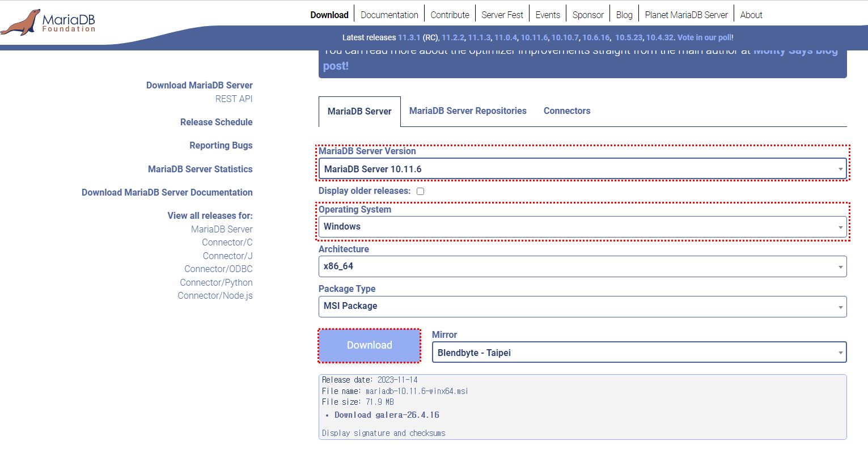
Task: Open MariaDB Server Statistics sidebar link
Action: 200,169
